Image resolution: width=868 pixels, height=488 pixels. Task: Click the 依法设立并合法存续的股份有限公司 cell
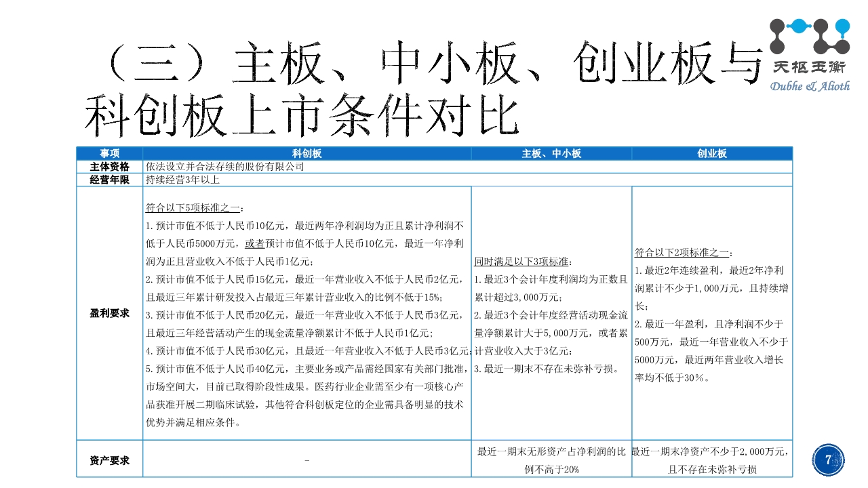(x=224, y=167)
